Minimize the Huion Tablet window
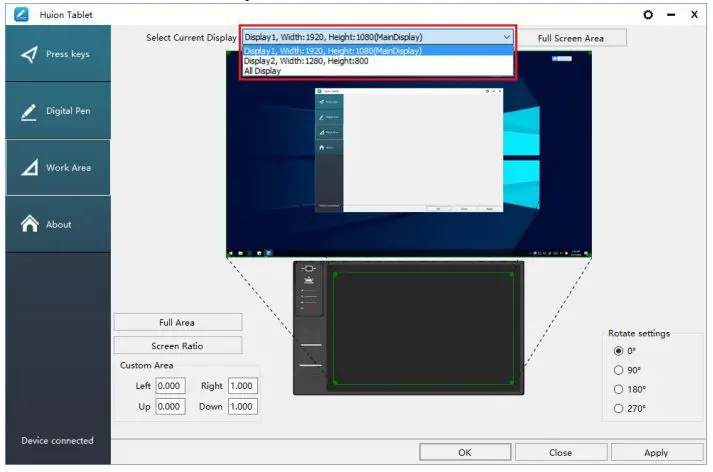 (x=671, y=15)
